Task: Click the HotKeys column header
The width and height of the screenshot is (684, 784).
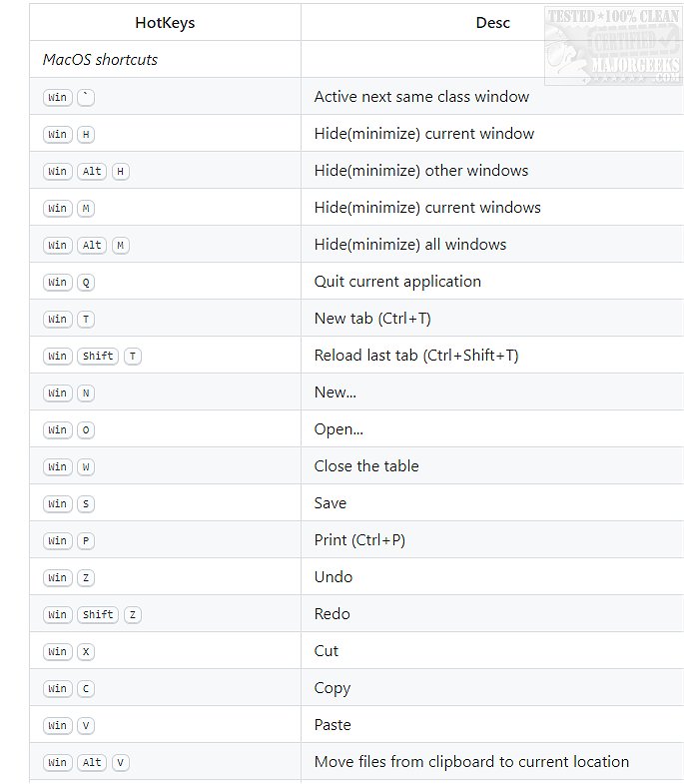Action: coord(165,22)
